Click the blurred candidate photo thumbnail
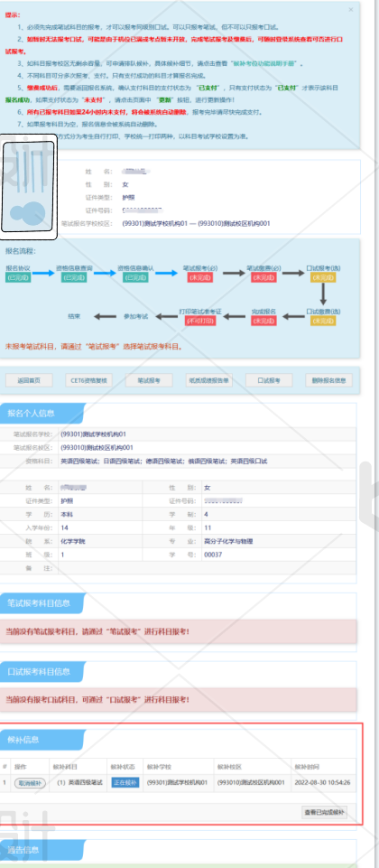Image resolution: width=379 pixels, height=868 pixels. (28, 186)
